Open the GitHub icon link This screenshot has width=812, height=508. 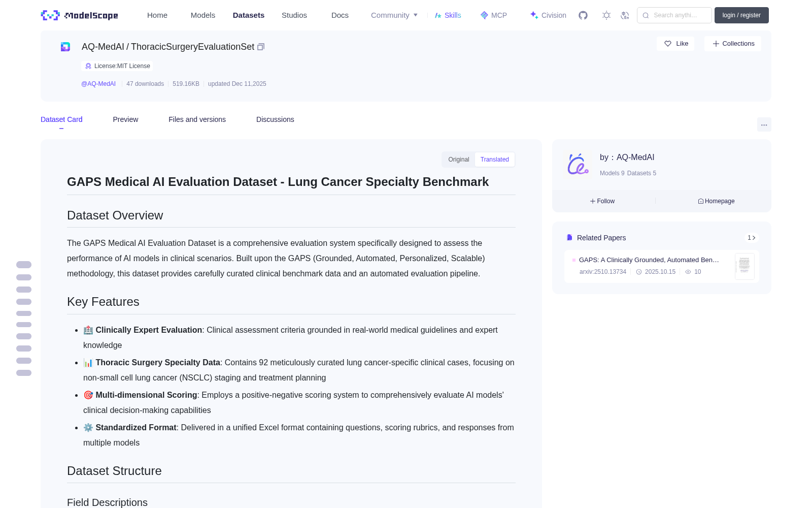[x=583, y=15]
